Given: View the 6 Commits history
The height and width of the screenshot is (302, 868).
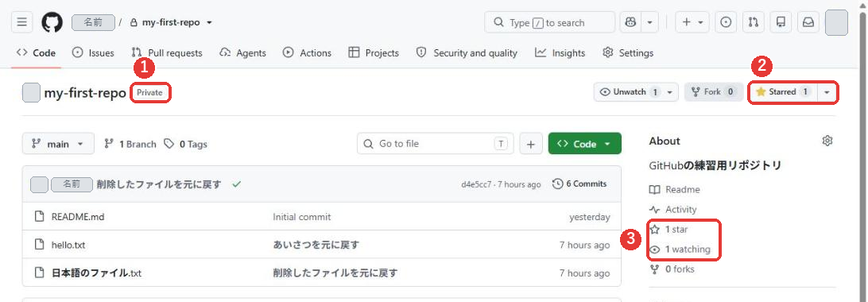Looking at the screenshot, I should 579,184.
